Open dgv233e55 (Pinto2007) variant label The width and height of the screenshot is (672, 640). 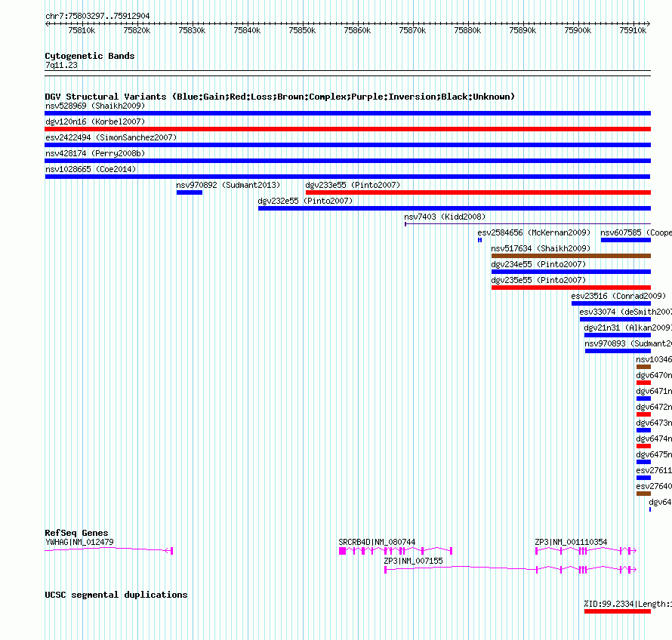(x=353, y=185)
